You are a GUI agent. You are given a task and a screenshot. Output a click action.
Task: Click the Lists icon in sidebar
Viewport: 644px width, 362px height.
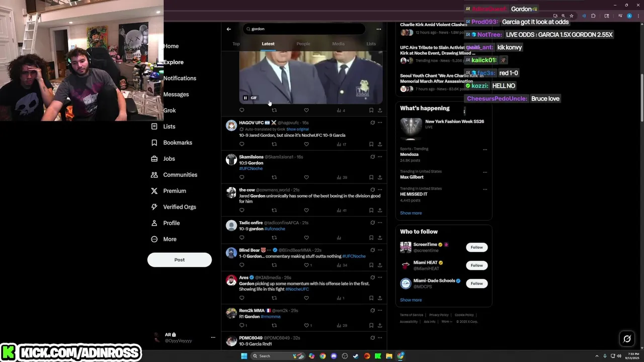pos(154,127)
